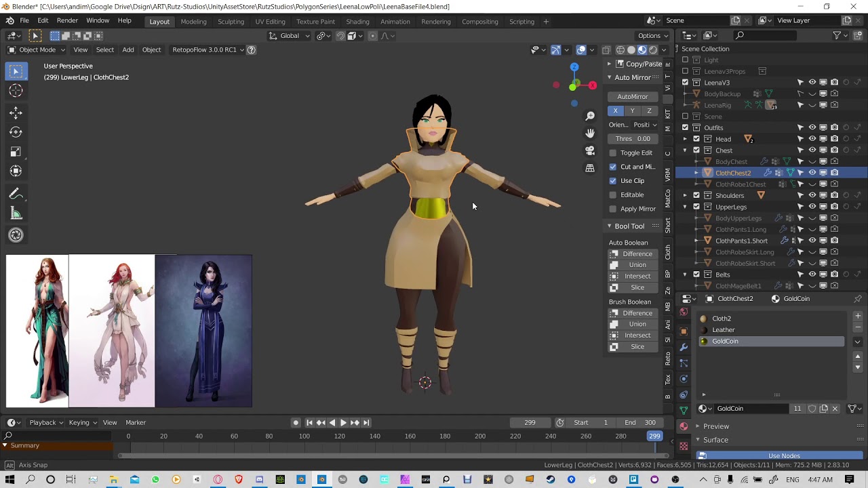
Task: Select the Cursor tool in toolbar
Action: tap(16, 91)
